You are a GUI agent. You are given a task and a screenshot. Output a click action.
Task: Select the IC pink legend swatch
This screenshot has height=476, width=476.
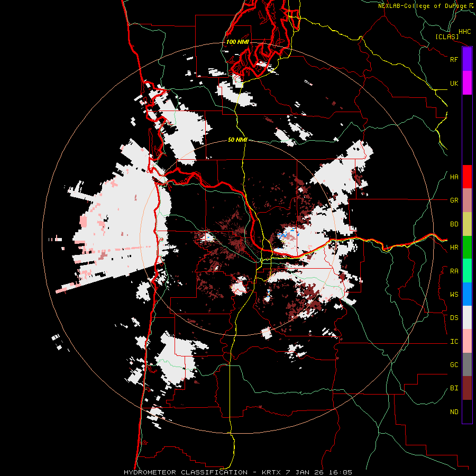click(x=467, y=341)
